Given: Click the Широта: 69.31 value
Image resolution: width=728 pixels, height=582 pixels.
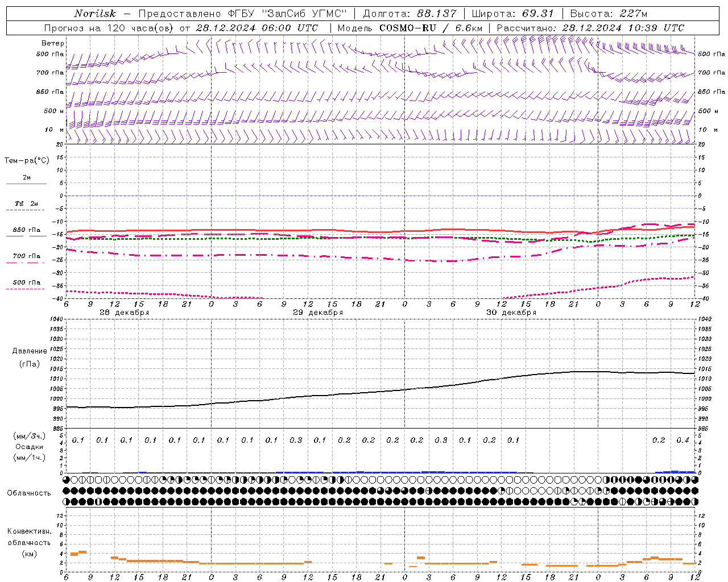Looking at the screenshot, I should tap(513, 14).
